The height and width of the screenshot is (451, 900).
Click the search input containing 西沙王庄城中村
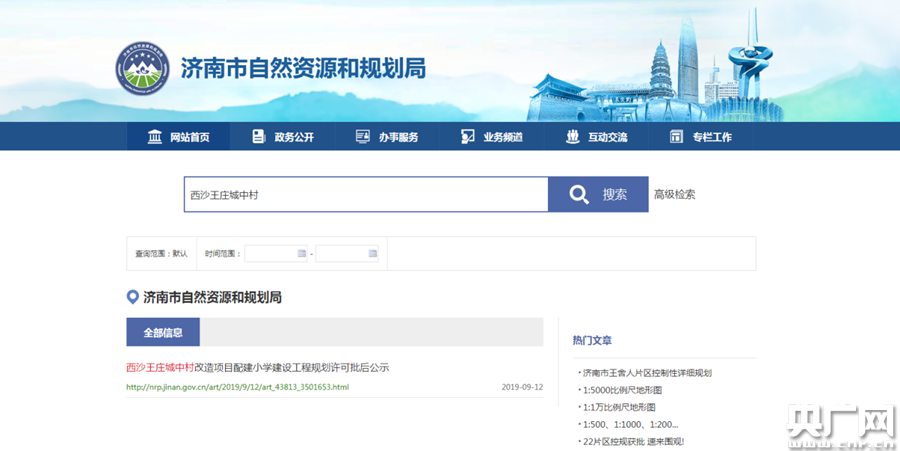click(x=366, y=194)
